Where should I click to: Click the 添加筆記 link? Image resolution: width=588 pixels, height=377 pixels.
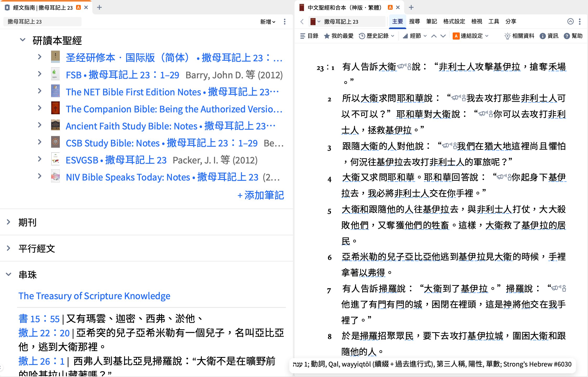click(261, 195)
